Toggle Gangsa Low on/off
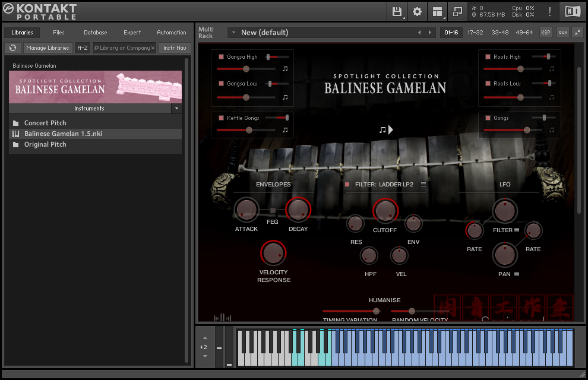588x380 pixels. (x=221, y=84)
